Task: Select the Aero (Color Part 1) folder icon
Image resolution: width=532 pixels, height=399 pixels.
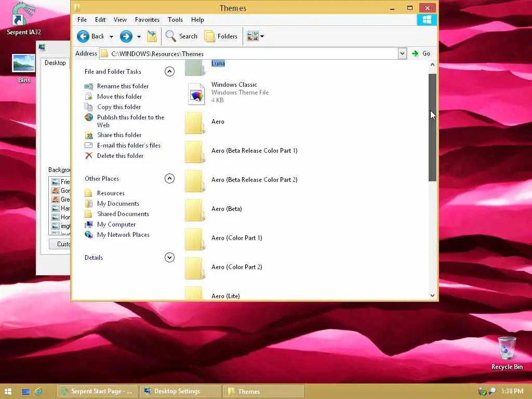Action: click(x=195, y=239)
